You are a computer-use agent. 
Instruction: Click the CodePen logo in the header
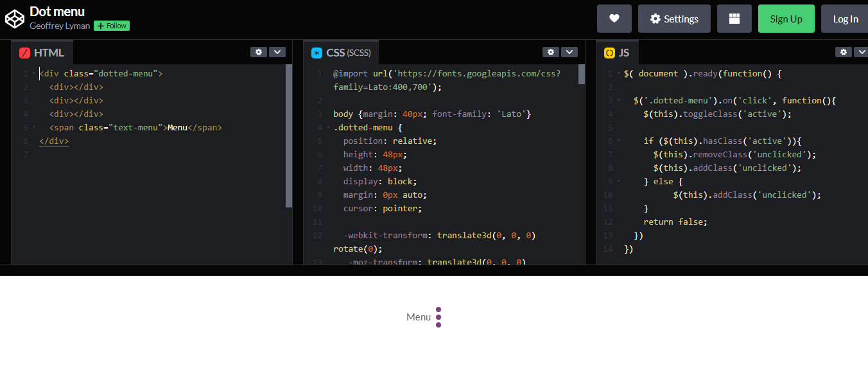pos(15,19)
